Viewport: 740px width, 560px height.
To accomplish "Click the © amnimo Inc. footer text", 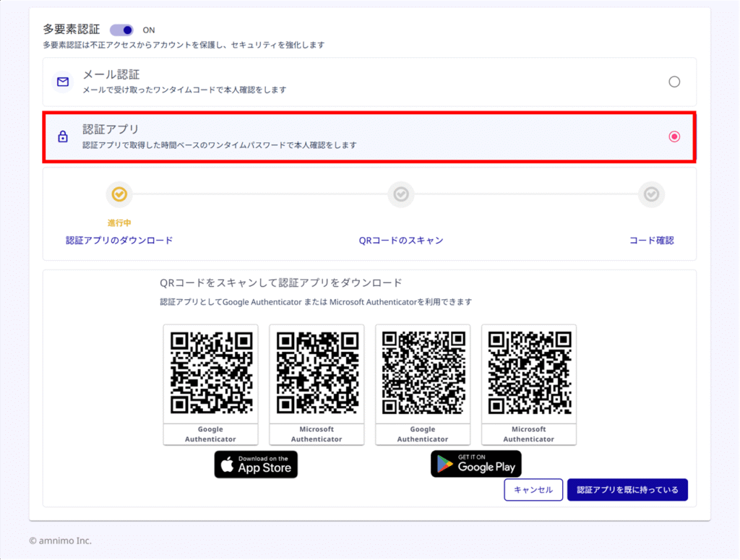I will coord(61,540).
